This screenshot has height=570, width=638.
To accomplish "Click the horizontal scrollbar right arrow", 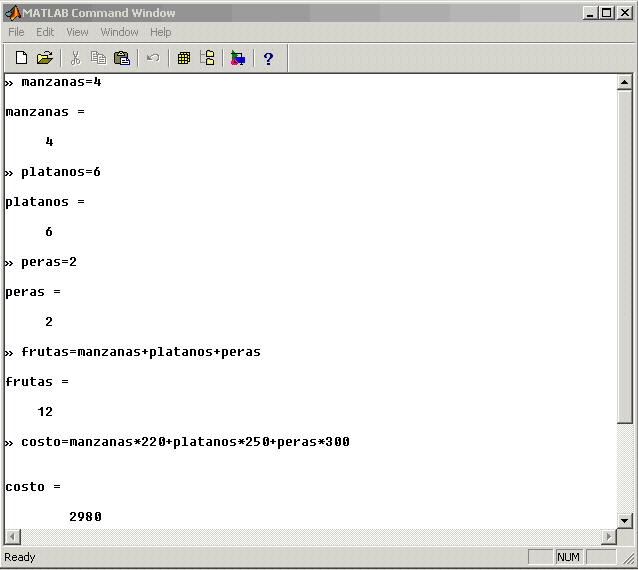I will (609, 537).
